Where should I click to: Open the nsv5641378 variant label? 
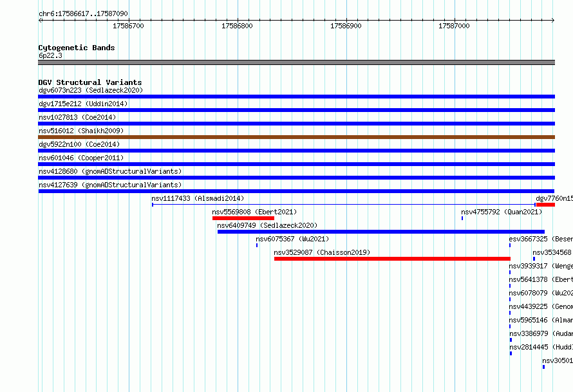541,279
